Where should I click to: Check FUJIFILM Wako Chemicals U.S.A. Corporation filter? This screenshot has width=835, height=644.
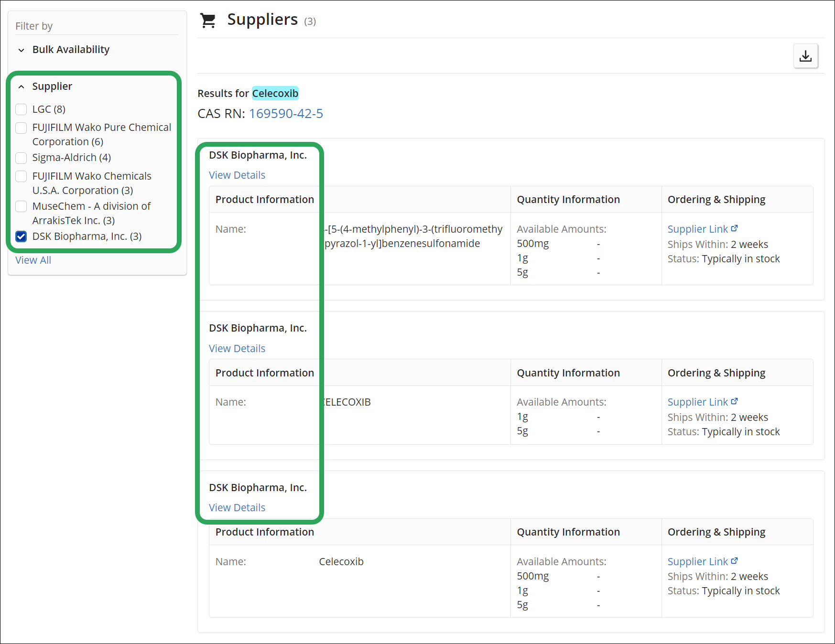pos(21,176)
